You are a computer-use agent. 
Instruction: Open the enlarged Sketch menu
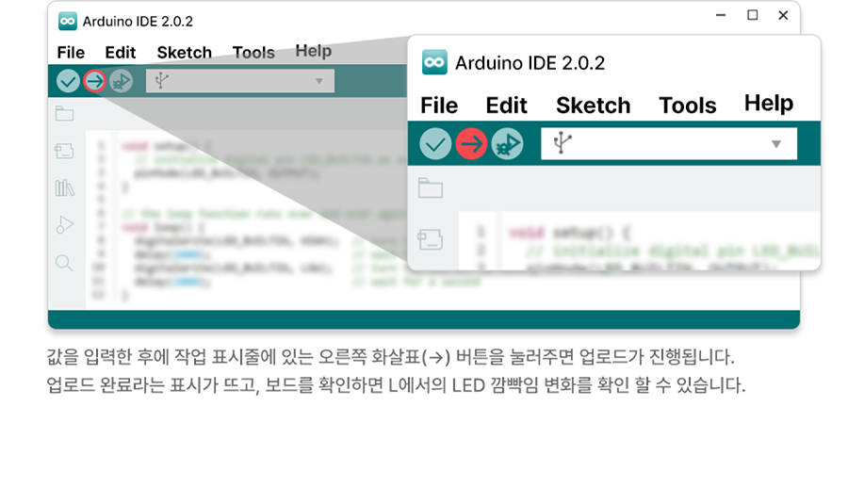[593, 106]
